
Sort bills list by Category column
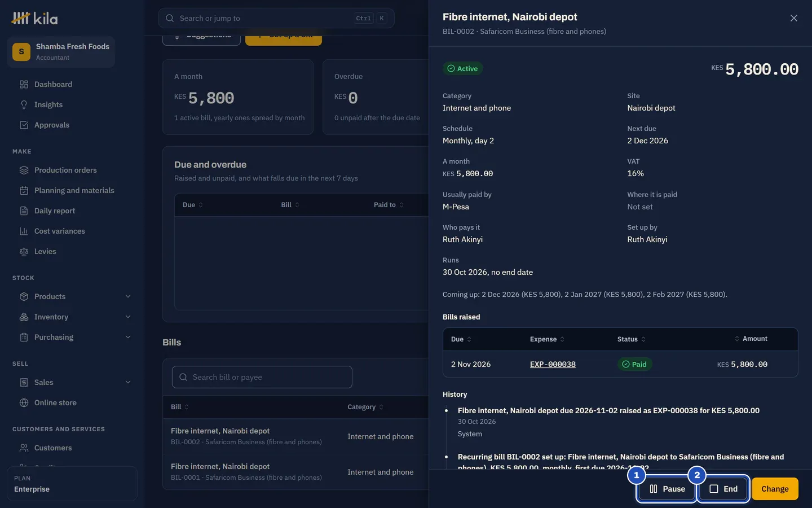point(365,407)
